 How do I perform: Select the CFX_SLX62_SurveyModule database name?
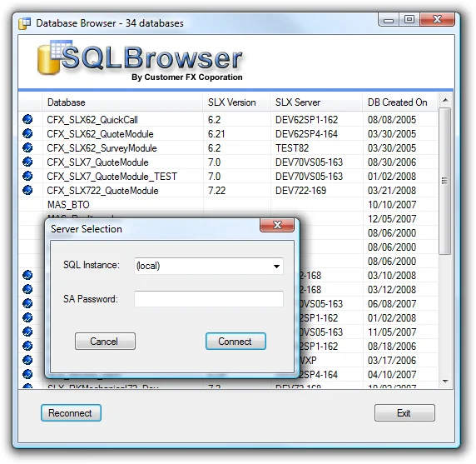(x=102, y=148)
